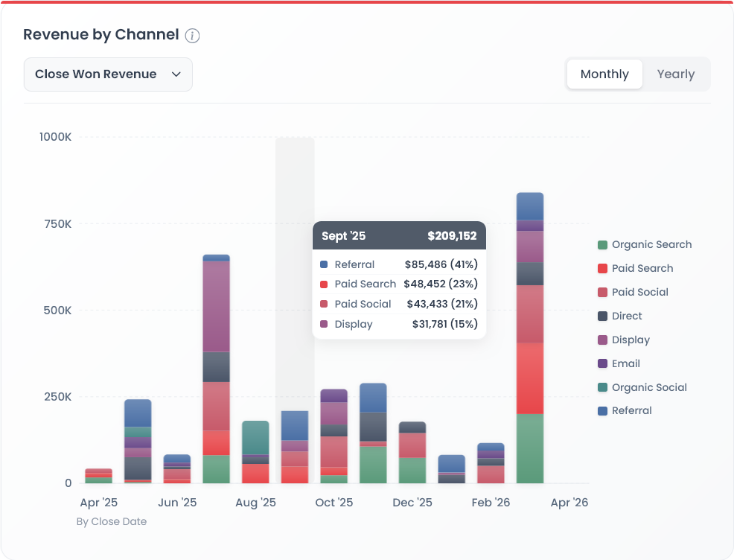Click the Revenue by Channel heading
Screen dimensions: 734x560
(x=100, y=34)
